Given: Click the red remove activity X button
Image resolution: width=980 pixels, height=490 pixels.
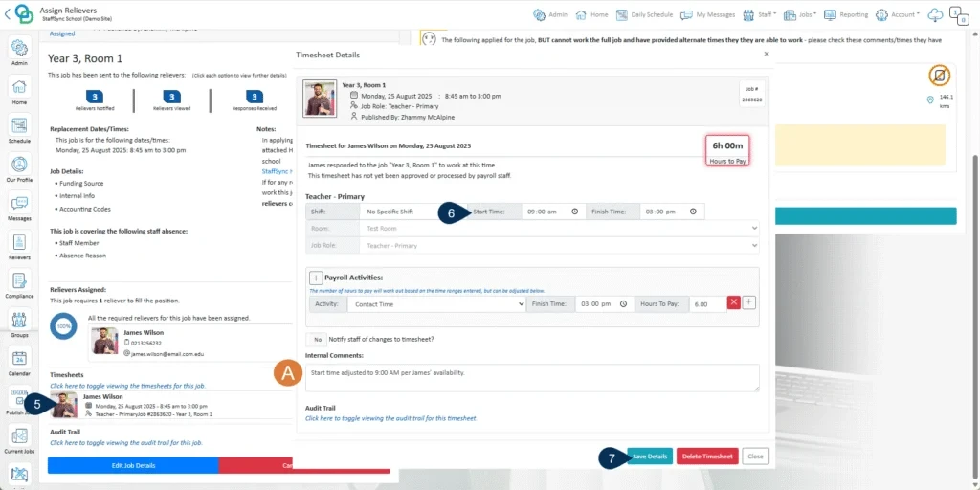Looking at the screenshot, I should [x=734, y=303].
